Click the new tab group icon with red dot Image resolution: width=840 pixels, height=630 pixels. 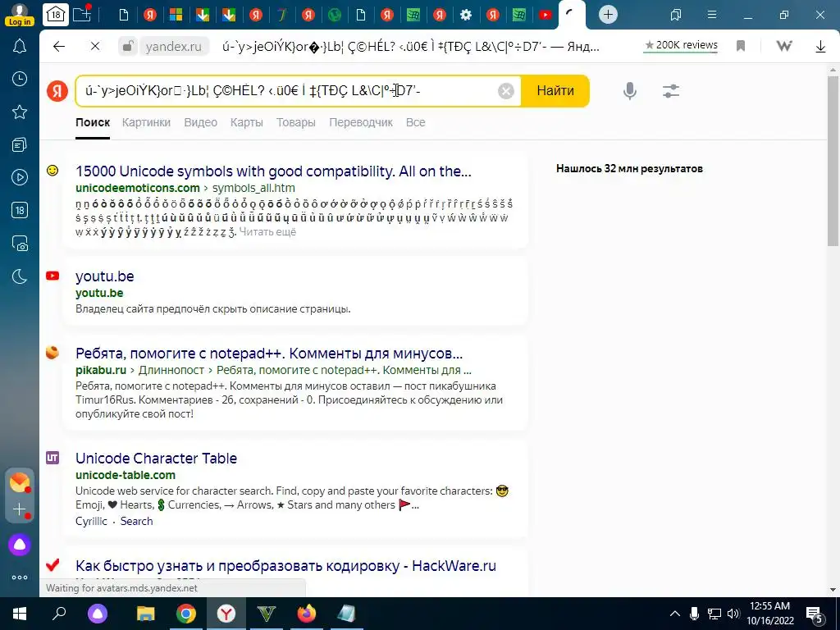click(x=83, y=14)
